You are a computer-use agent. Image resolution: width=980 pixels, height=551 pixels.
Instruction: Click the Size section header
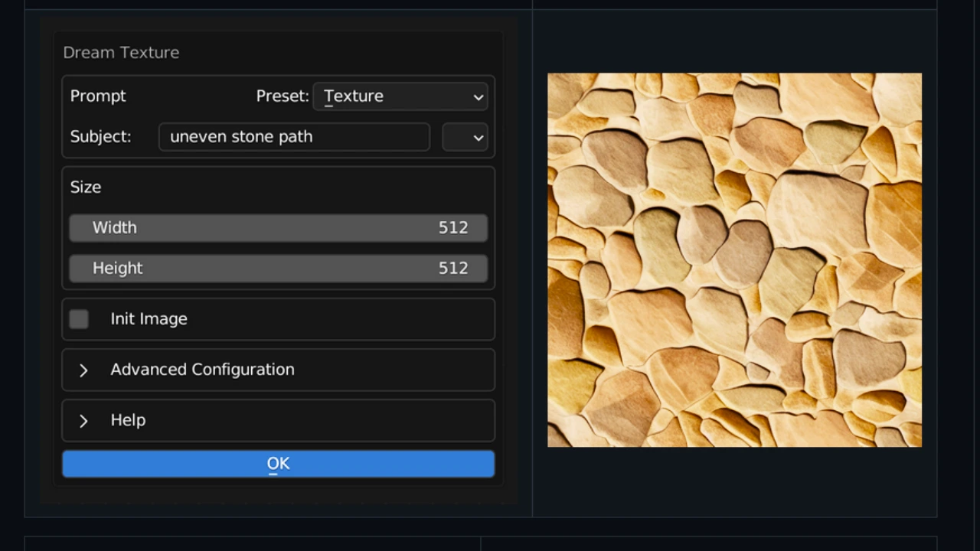tap(86, 187)
